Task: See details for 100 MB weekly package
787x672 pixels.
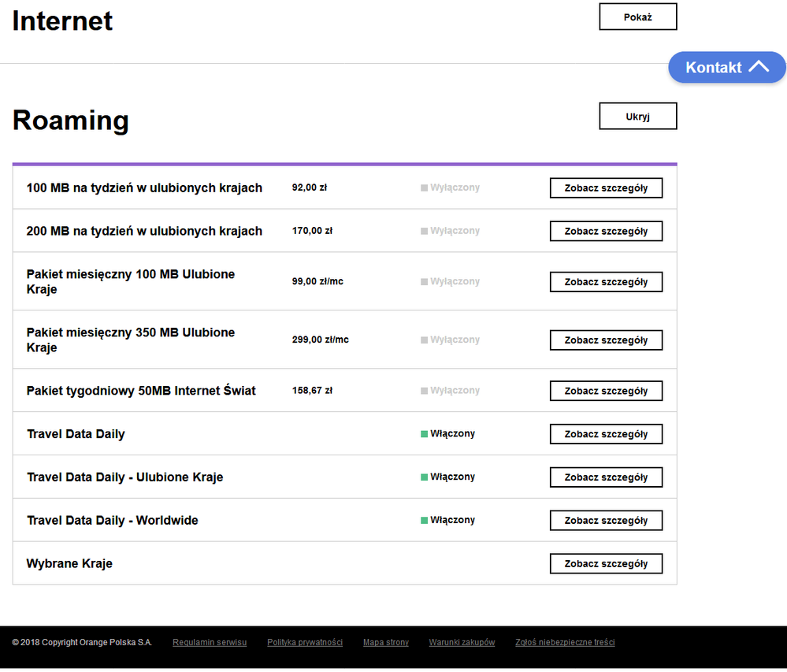Action: [605, 188]
